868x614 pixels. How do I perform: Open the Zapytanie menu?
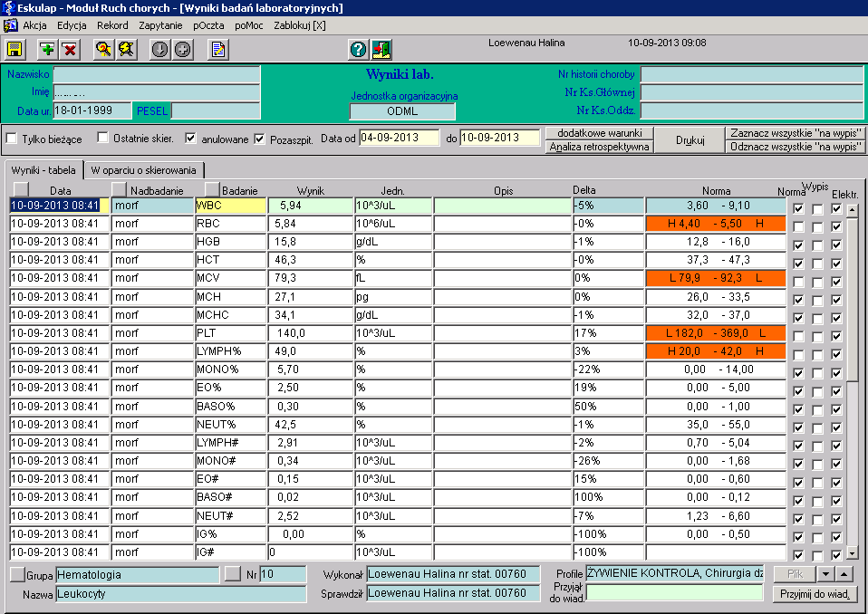pyautogui.click(x=160, y=25)
